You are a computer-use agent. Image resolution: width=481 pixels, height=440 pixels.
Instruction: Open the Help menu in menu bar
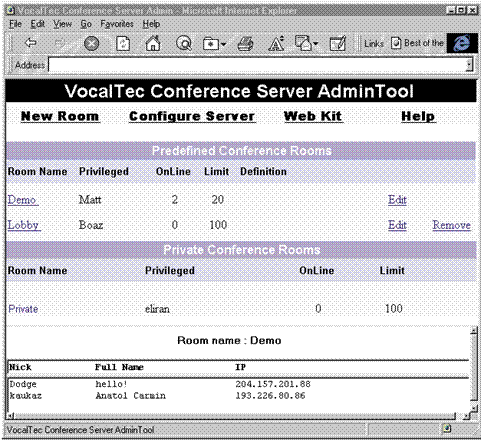(x=151, y=24)
